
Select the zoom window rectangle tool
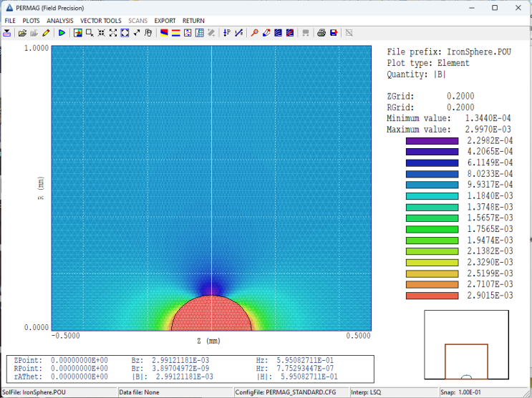tap(90, 33)
